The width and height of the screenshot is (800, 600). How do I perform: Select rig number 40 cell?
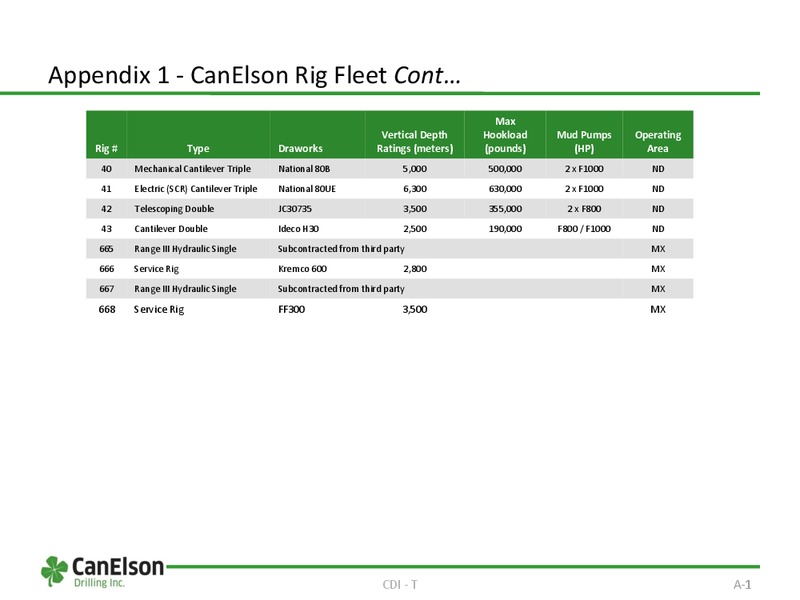point(106,169)
